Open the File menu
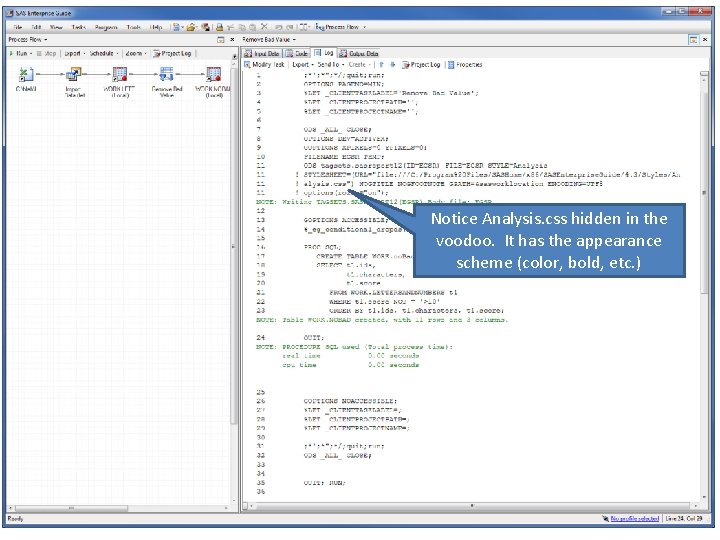Image resolution: width=720 pixels, height=540 pixels. coord(18,27)
